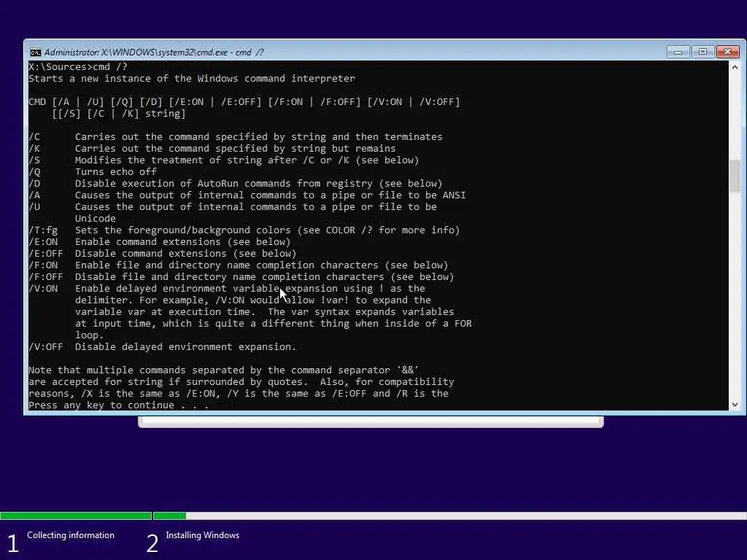Click the scrollbar down arrow in cmd window

(735, 404)
